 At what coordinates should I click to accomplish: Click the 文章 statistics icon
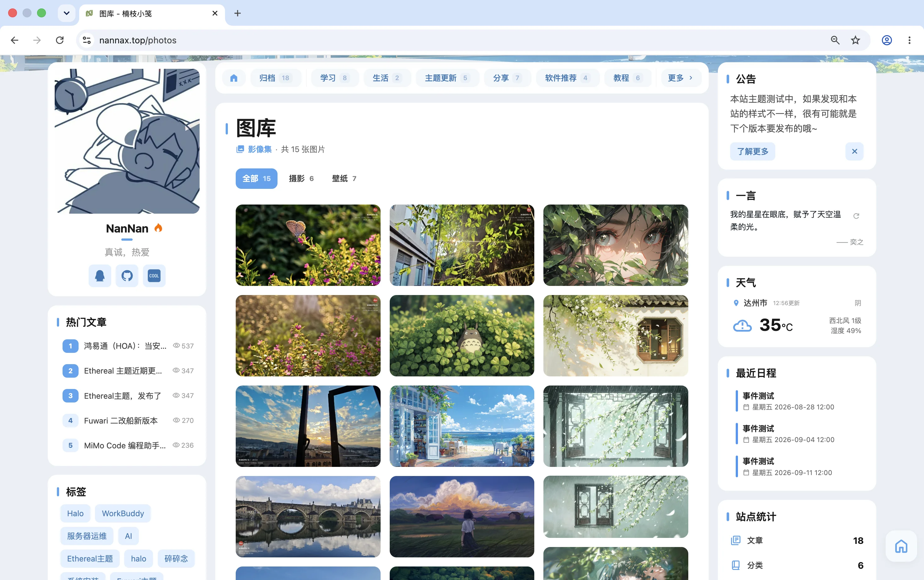tap(736, 540)
